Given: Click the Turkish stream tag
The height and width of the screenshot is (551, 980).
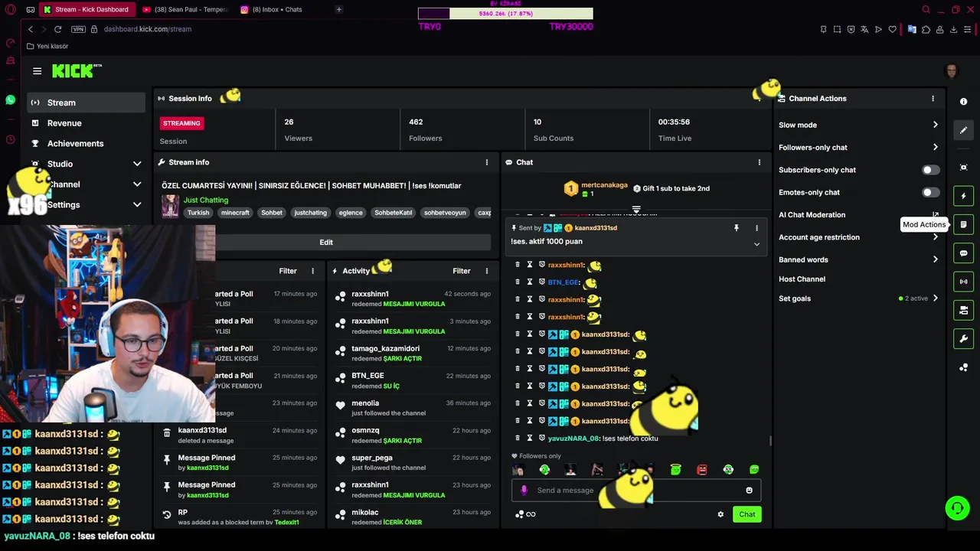Looking at the screenshot, I should click(x=198, y=213).
